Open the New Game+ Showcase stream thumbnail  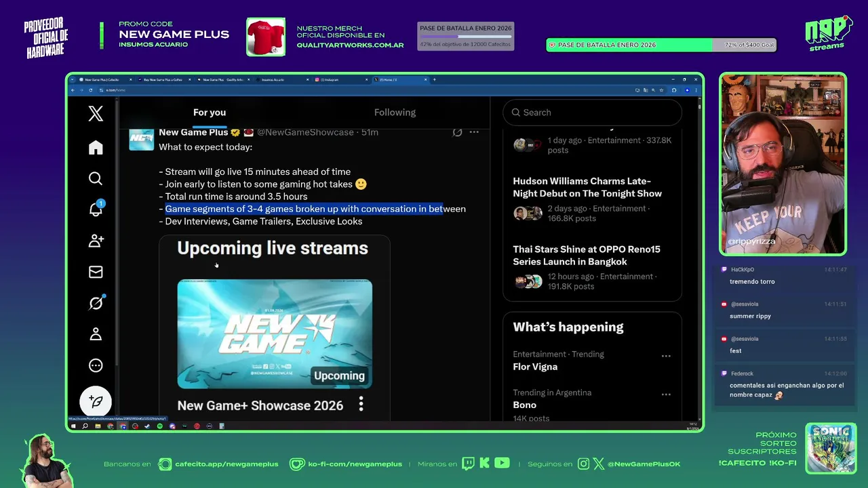click(275, 333)
